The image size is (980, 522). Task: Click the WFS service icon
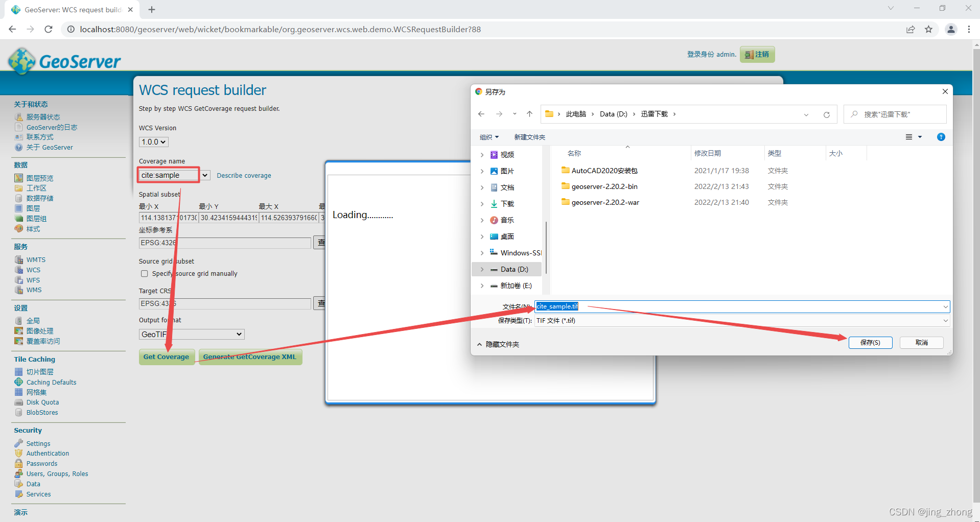tap(19, 280)
